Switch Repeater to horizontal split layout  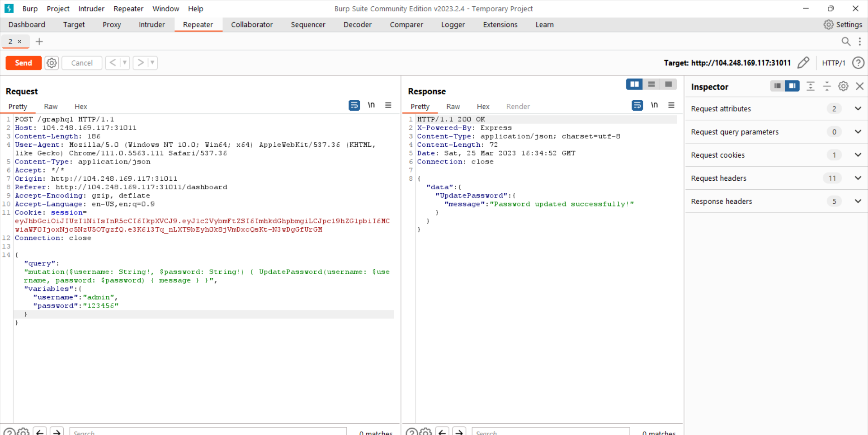pyautogui.click(x=651, y=84)
